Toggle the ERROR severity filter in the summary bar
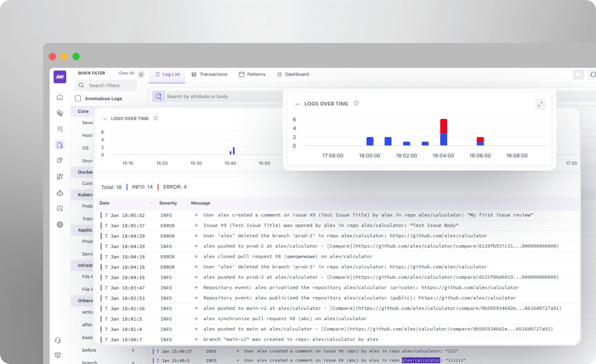Screen dimensions: 596x364 175,187
